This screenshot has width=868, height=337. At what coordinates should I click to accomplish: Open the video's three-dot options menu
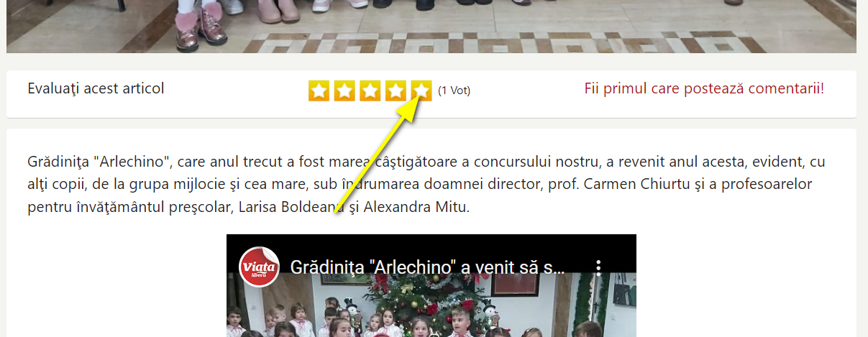point(598,267)
